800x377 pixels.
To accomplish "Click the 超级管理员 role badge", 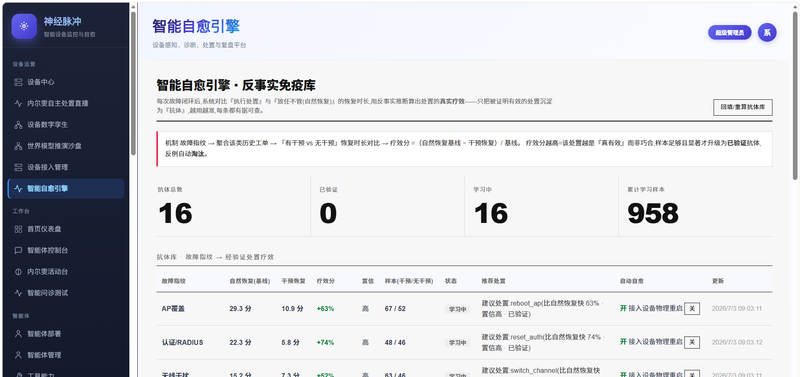I will pyautogui.click(x=730, y=33).
